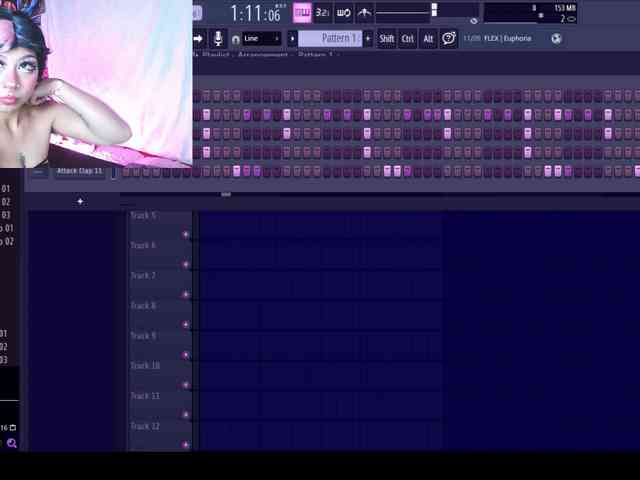
Task: Mute Track 6 using its dot toggle
Action: click(186, 265)
